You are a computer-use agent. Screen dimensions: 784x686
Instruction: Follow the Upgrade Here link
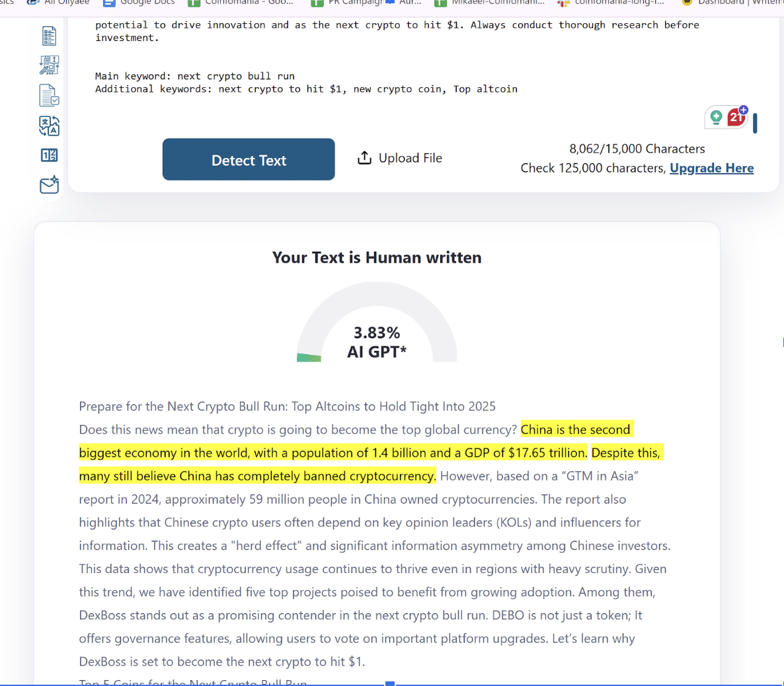[711, 168]
